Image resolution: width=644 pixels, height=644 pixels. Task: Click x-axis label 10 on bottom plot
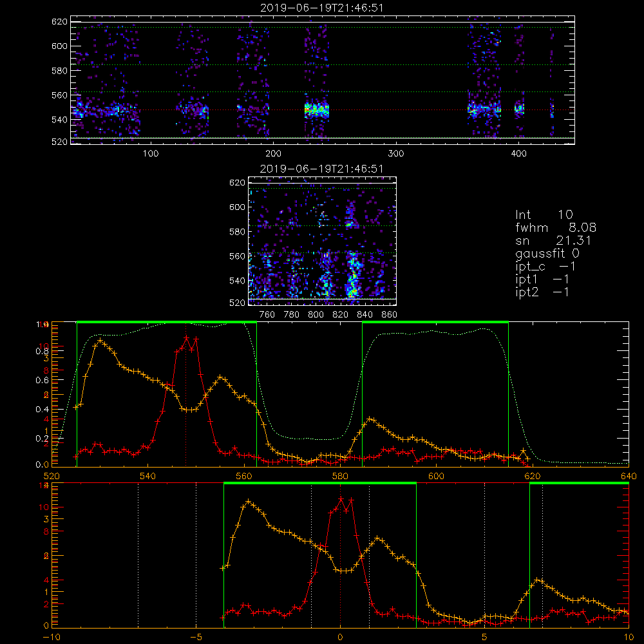click(x=629, y=637)
